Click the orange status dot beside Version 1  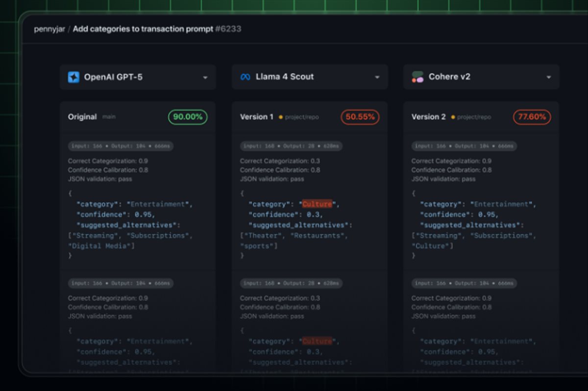[281, 117]
